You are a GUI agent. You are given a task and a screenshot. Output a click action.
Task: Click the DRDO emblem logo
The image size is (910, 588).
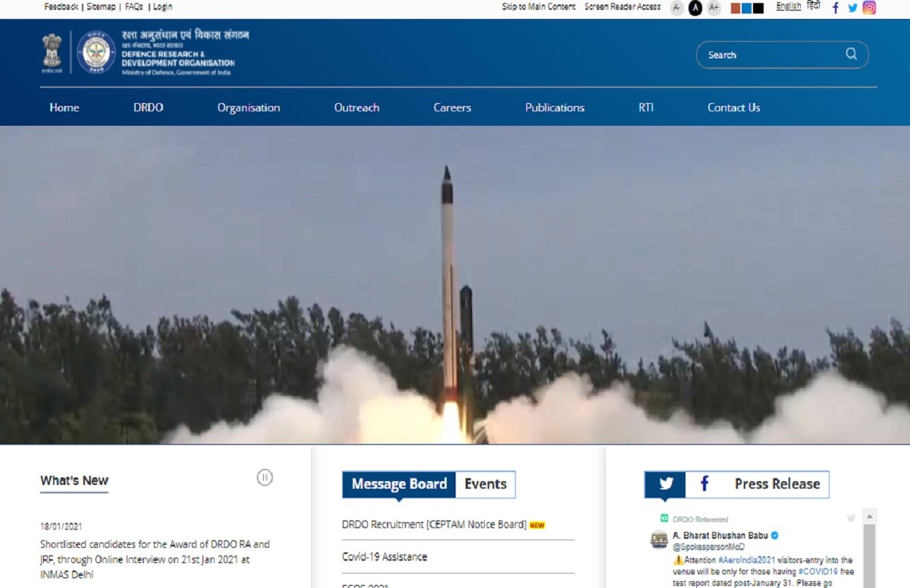[x=96, y=52]
